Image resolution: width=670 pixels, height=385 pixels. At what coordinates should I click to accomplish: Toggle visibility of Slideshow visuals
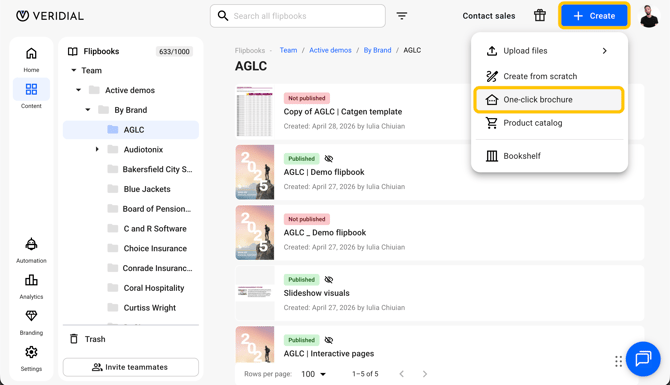coord(329,279)
